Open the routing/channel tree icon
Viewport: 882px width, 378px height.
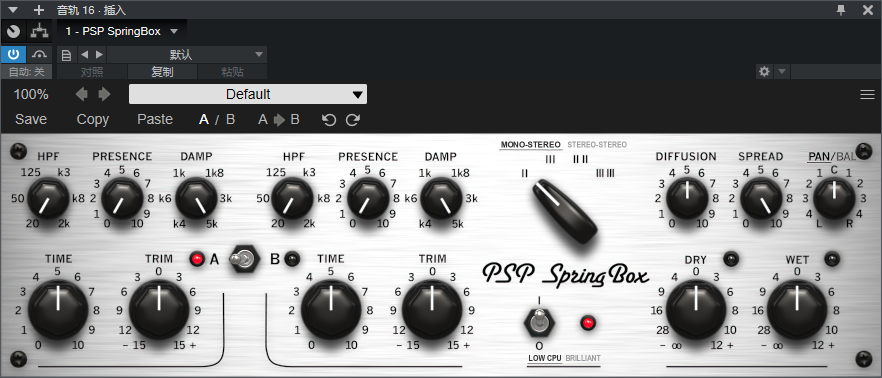pos(39,32)
